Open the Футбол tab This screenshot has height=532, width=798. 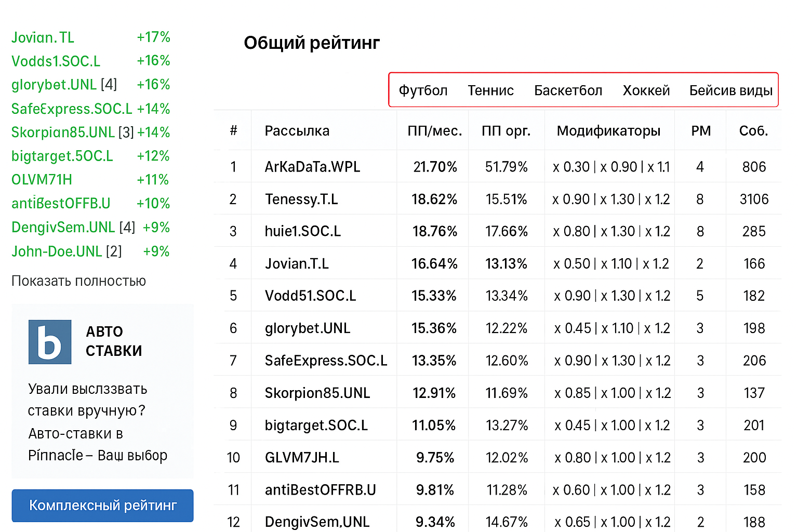pyautogui.click(x=423, y=90)
